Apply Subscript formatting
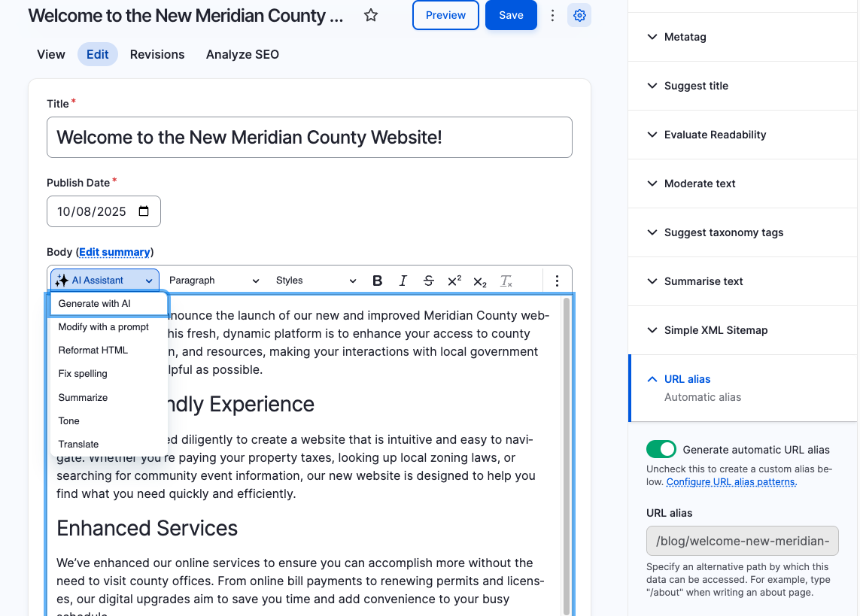Screen dimensions: 860x616 (480, 281)
